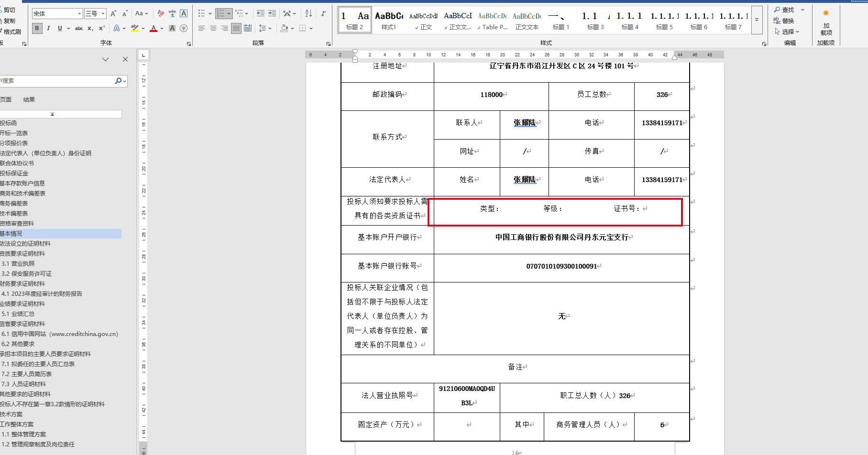The width and height of the screenshot is (868, 455).
Task: Sort the selected content
Action: (308, 14)
